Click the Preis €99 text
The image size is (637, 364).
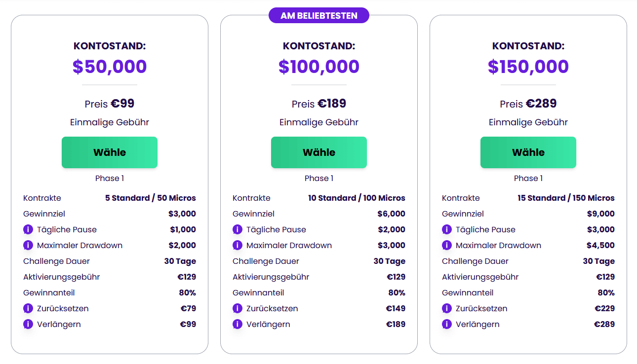pyautogui.click(x=110, y=104)
